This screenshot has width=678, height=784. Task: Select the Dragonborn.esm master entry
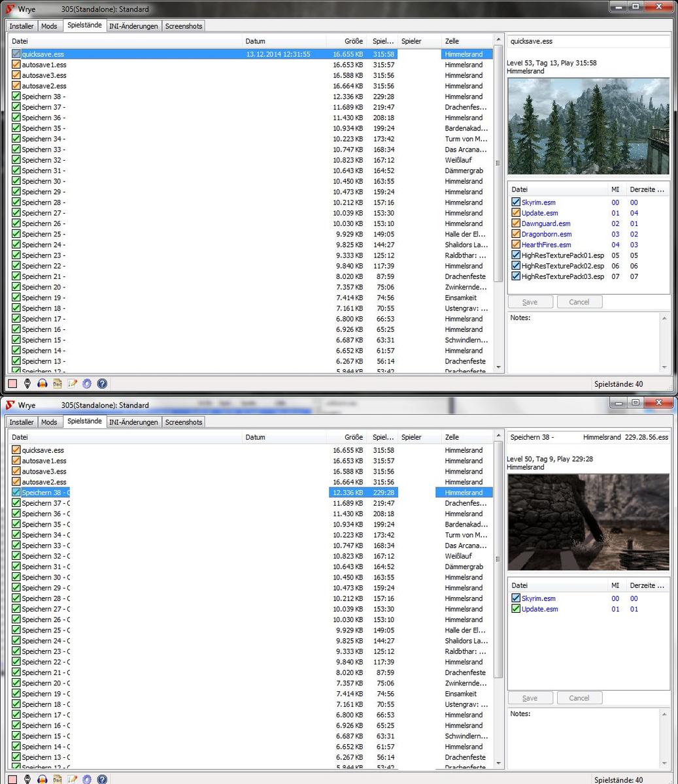(546, 234)
